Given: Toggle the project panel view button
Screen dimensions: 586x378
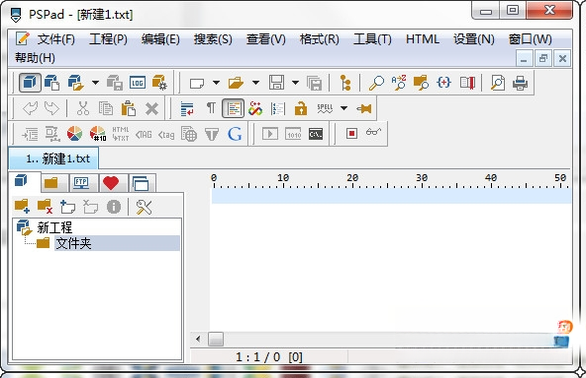Looking at the screenshot, I should [x=30, y=83].
